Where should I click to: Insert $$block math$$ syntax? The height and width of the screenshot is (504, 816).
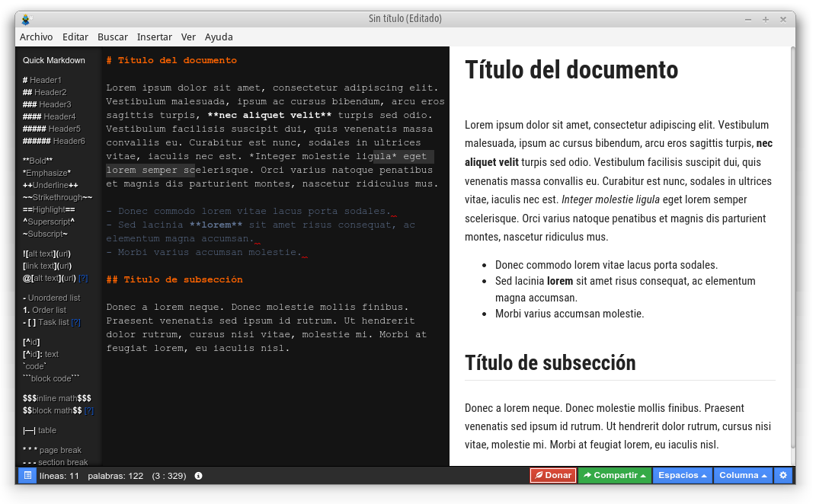click(52, 411)
